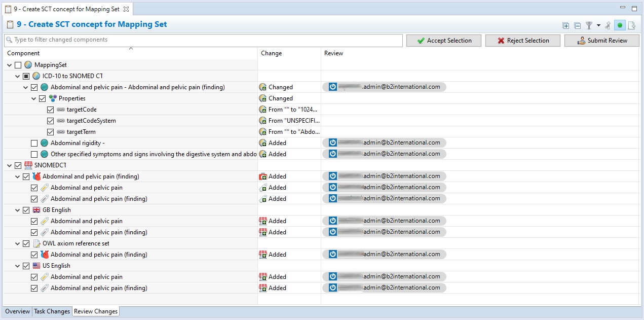Click the reviewer icon on Abdominal rigidity row

[333, 143]
